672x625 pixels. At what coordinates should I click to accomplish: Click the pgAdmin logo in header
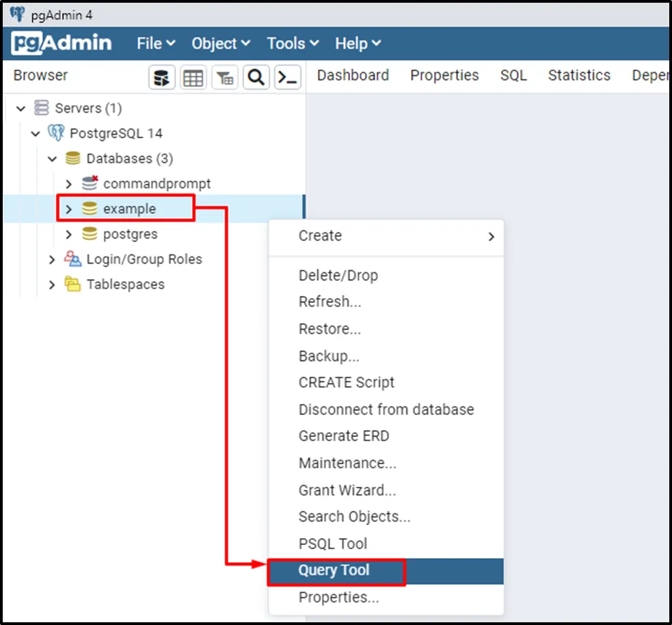[x=62, y=43]
